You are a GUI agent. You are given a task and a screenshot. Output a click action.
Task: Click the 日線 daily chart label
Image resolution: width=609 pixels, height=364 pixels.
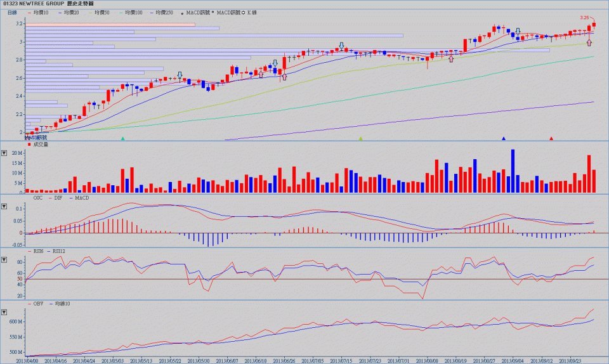(x=12, y=12)
